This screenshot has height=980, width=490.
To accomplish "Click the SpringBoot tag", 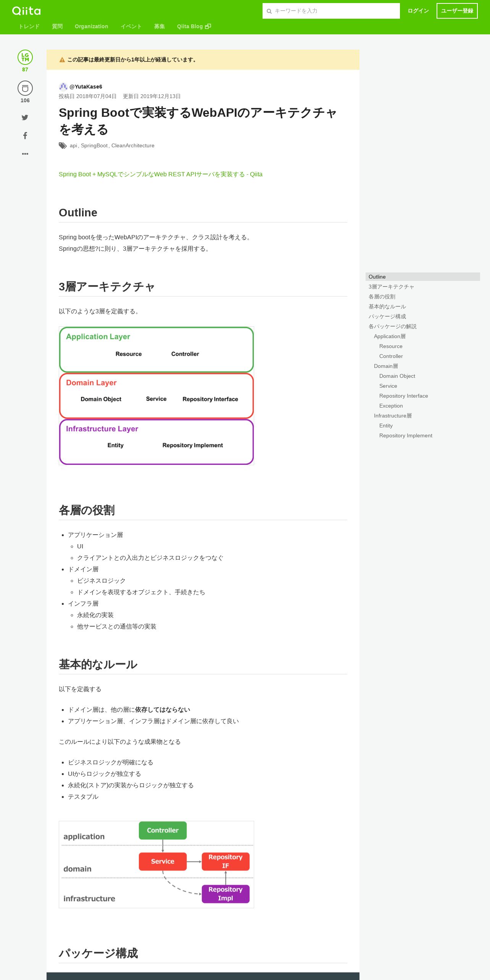I will (x=94, y=145).
